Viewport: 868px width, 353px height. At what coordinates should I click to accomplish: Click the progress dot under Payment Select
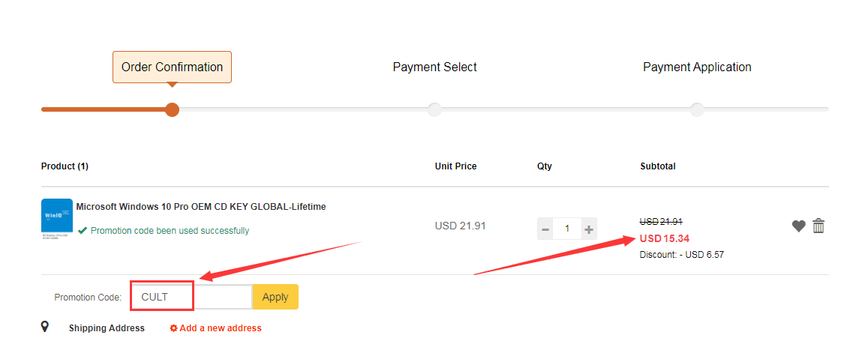coord(434,109)
